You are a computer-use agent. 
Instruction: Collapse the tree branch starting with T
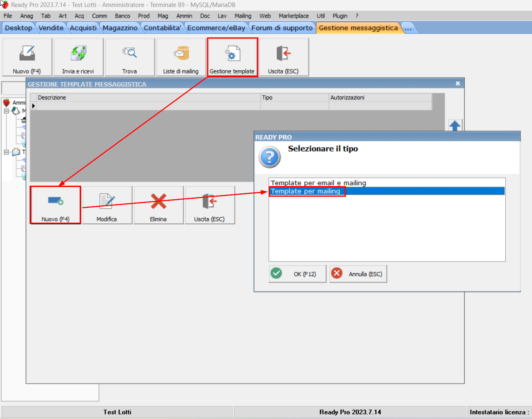pyautogui.click(x=6, y=152)
